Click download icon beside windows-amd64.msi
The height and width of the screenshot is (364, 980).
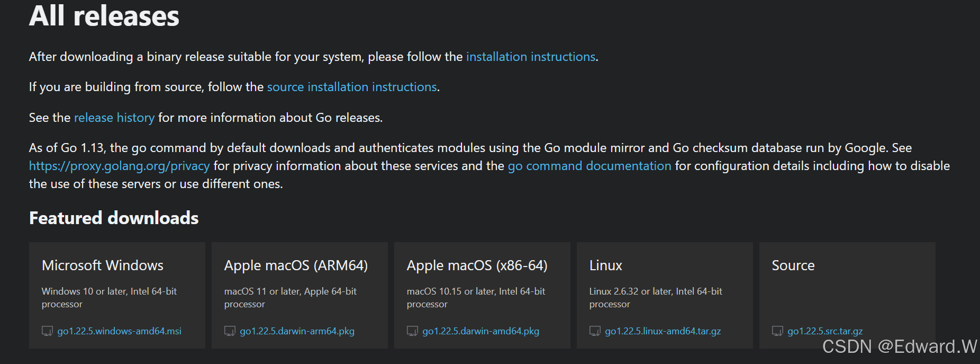[x=47, y=331]
